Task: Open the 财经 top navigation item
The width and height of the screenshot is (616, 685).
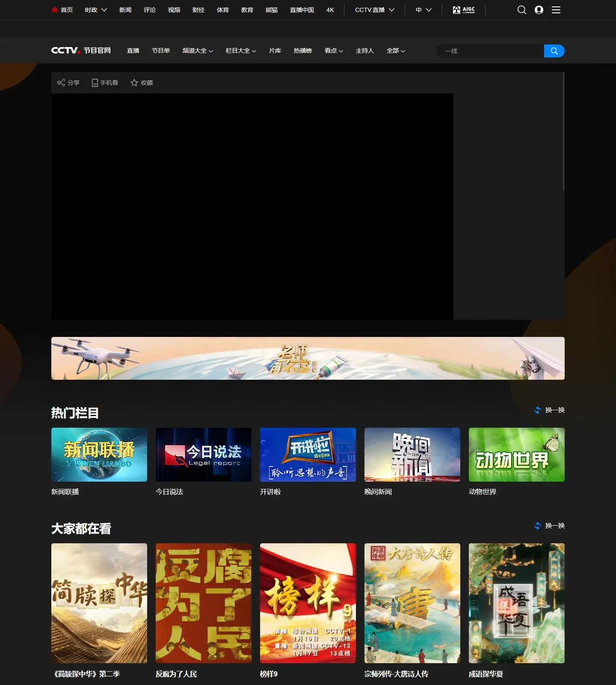Action: click(198, 10)
